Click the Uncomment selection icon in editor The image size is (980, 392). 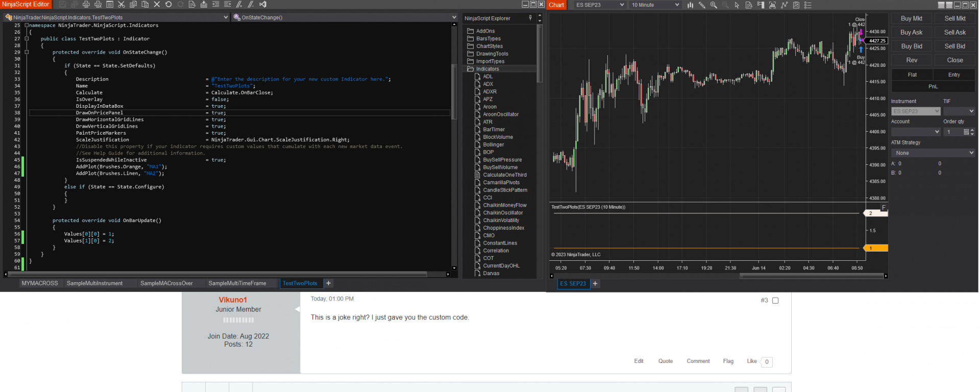click(x=251, y=5)
